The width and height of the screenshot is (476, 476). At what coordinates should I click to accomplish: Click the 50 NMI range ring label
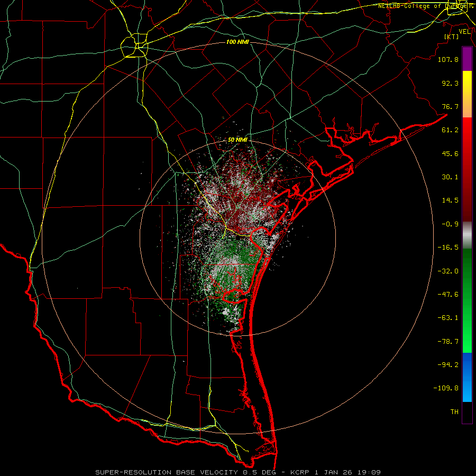click(237, 140)
